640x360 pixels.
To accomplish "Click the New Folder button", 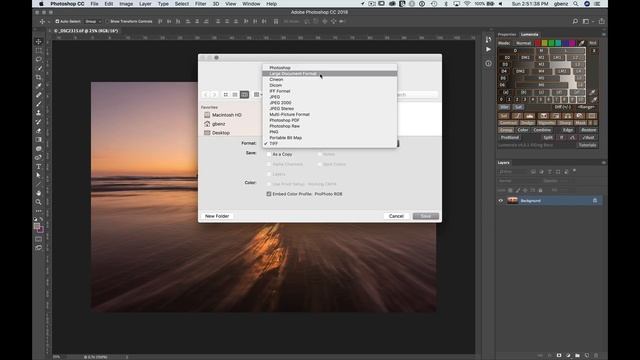I will [x=217, y=216].
